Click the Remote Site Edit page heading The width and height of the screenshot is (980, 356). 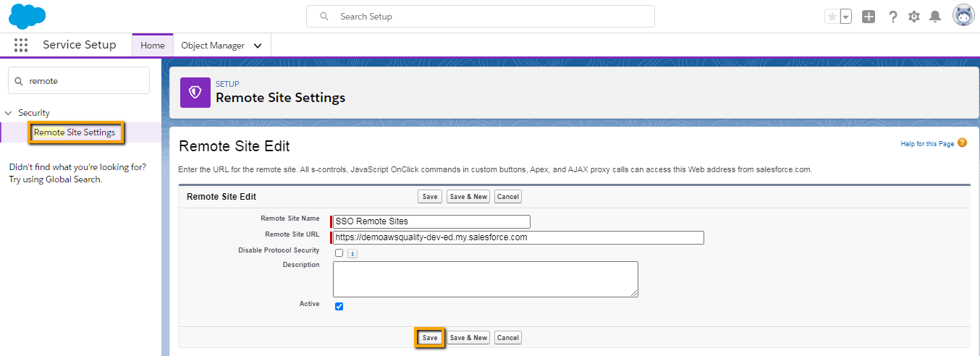[235, 146]
